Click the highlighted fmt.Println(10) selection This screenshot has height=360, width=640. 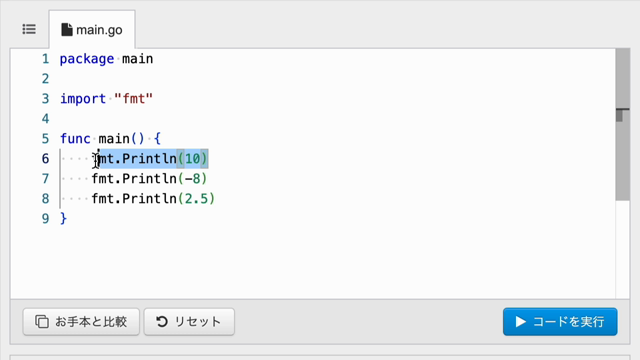coord(152,159)
